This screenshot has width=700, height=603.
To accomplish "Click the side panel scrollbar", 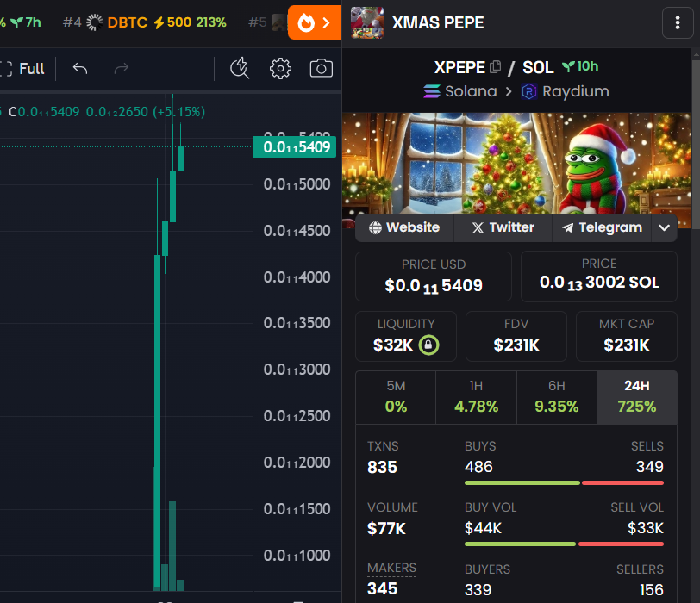I will (x=696, y=145).
